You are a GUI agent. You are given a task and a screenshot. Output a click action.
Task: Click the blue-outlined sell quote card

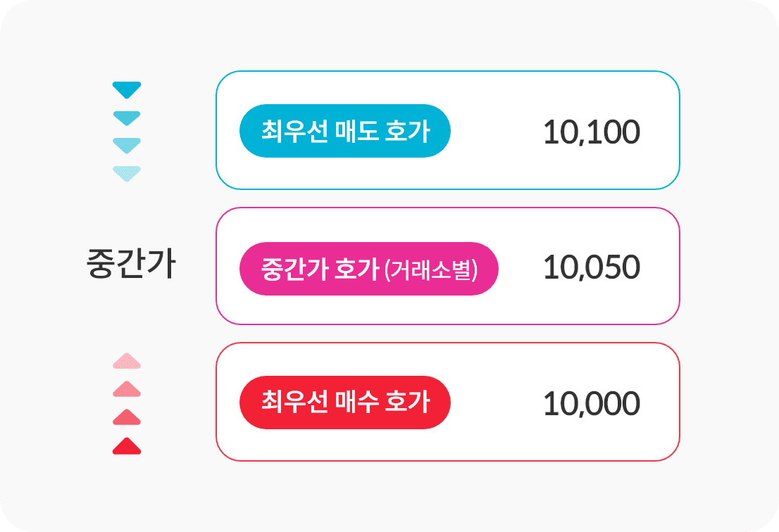click(448, 130)
